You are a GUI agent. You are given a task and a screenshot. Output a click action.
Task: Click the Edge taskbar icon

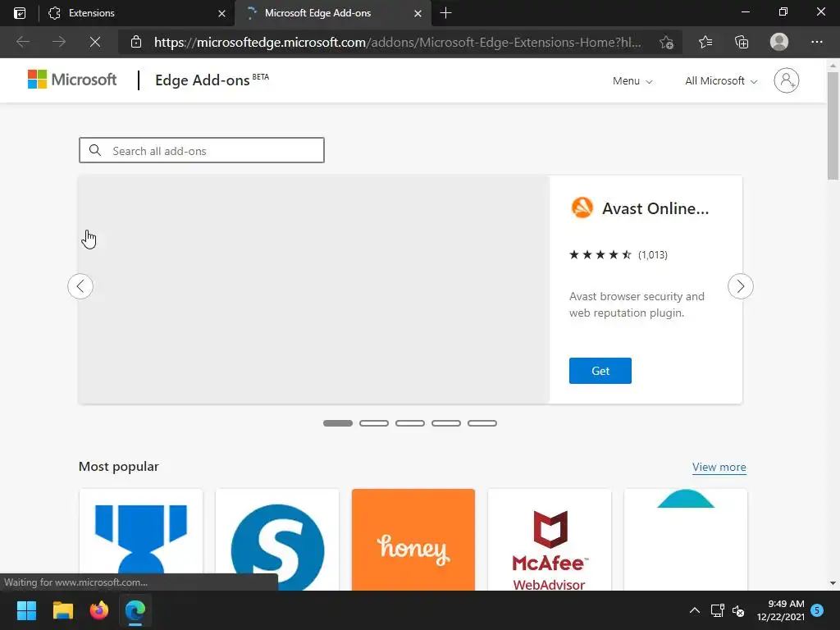click(x=135, y=610)
